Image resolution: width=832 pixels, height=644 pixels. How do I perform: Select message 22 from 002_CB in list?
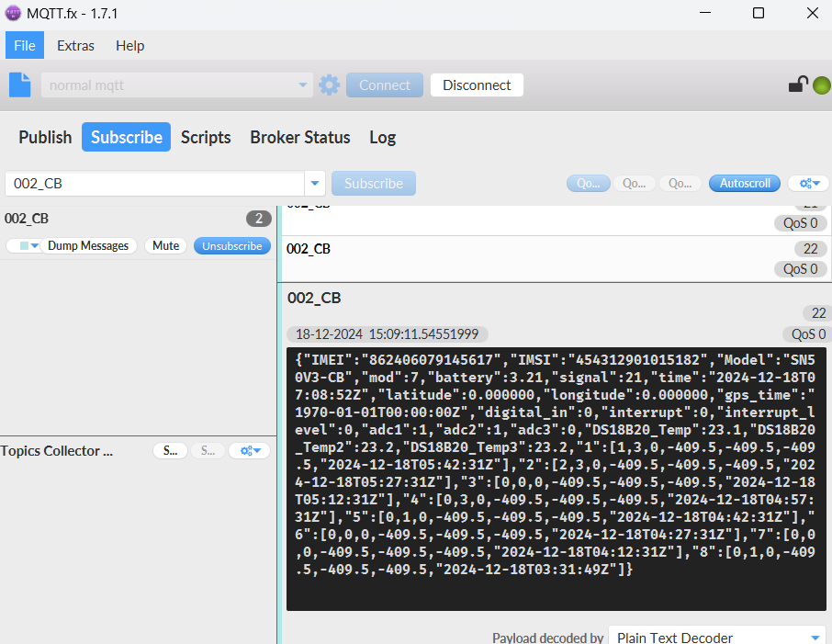tap(555, 259)
